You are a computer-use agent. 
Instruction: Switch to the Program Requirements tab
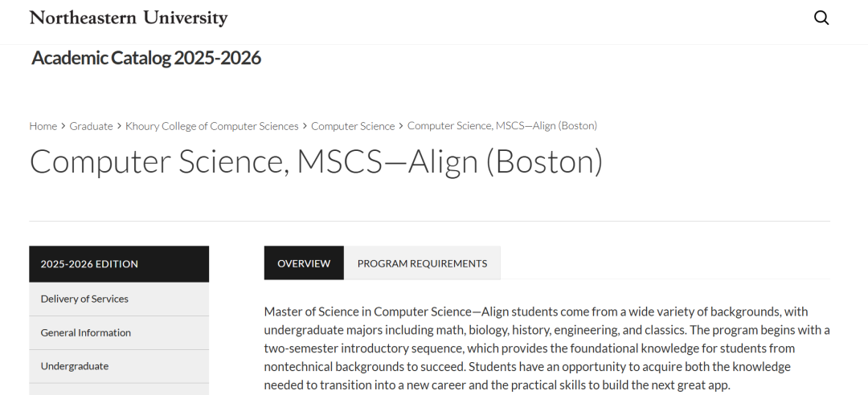[422, 263]
